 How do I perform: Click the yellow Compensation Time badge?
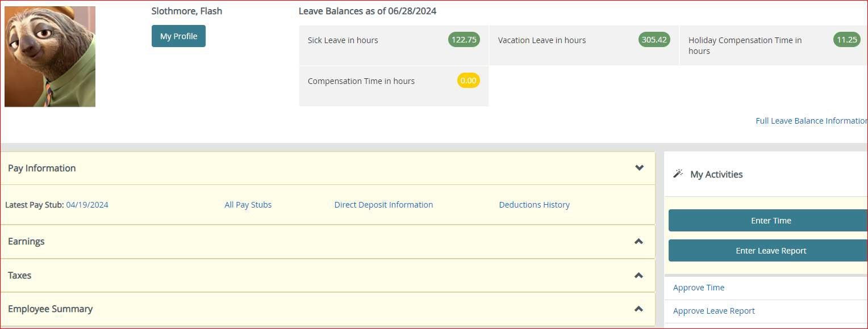pos(468,81)
